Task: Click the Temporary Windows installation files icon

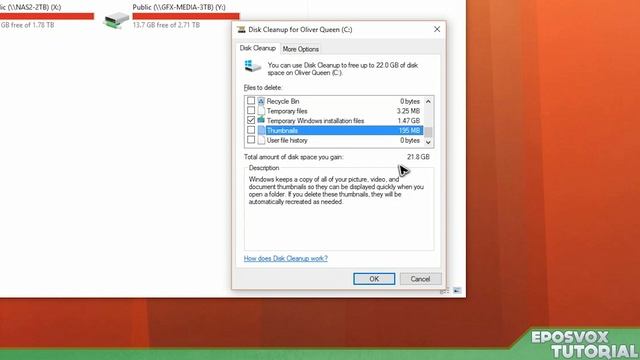Action: click(x=261, y=120)
